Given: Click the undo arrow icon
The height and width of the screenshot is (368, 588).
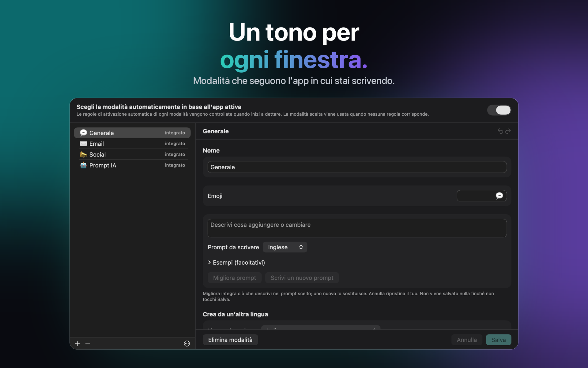Looking at the screenshot, I should tap(500, 131).
